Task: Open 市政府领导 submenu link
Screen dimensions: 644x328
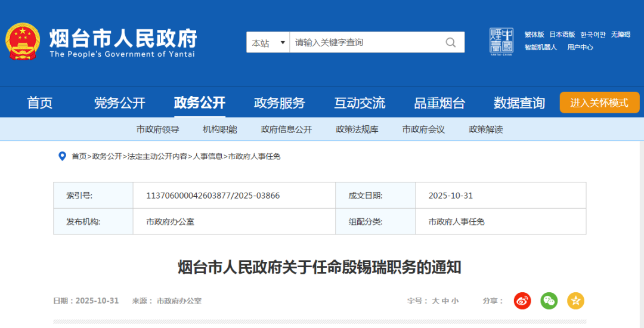Action: (157, 130)
